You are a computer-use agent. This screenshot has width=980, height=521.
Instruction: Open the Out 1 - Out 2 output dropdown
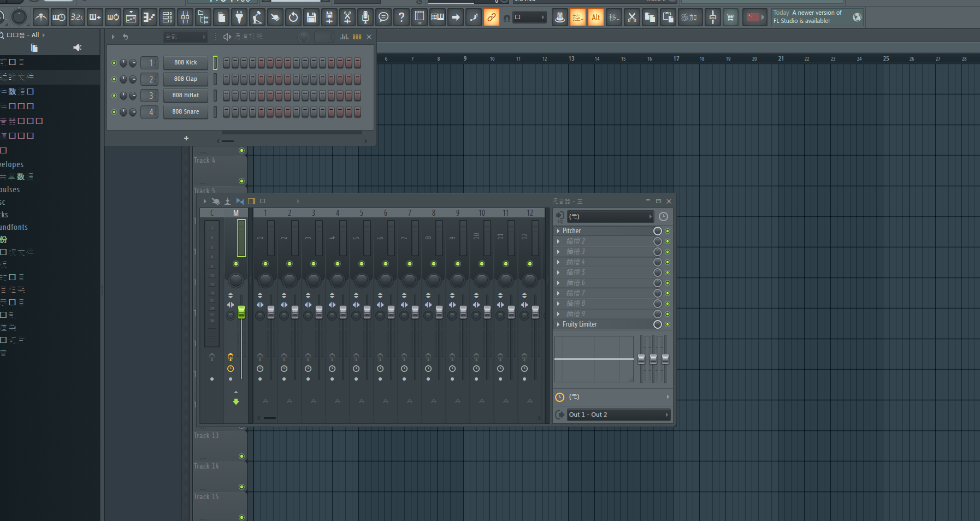coord(618,415)
